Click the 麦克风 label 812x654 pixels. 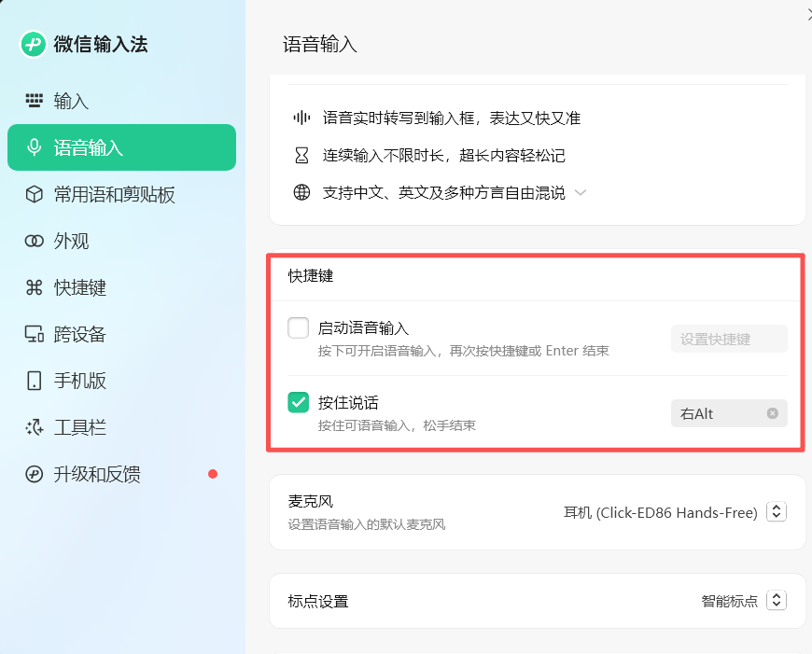[311, 501]
